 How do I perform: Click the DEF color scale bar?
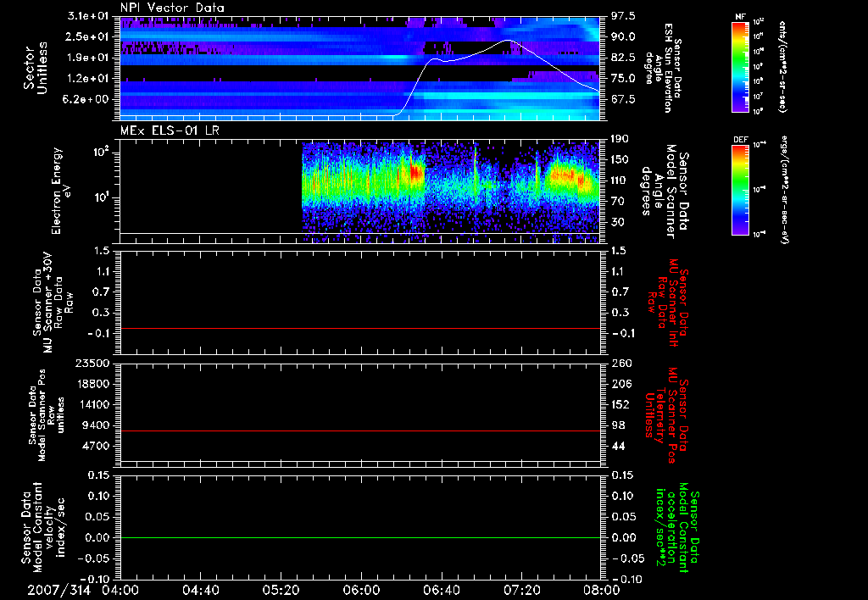[740, 190]
